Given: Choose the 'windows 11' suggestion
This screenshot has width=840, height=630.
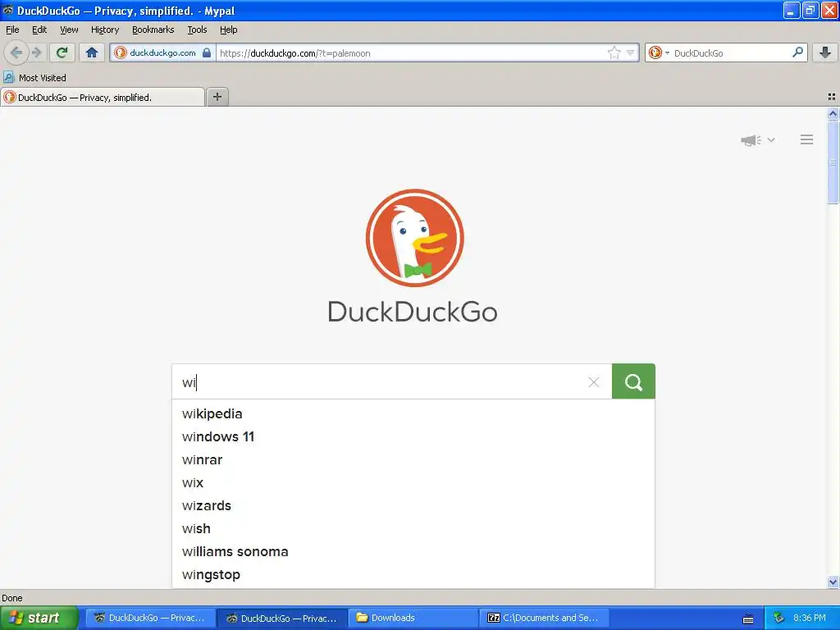Looking at the screenshot, I should coord(413,436).
